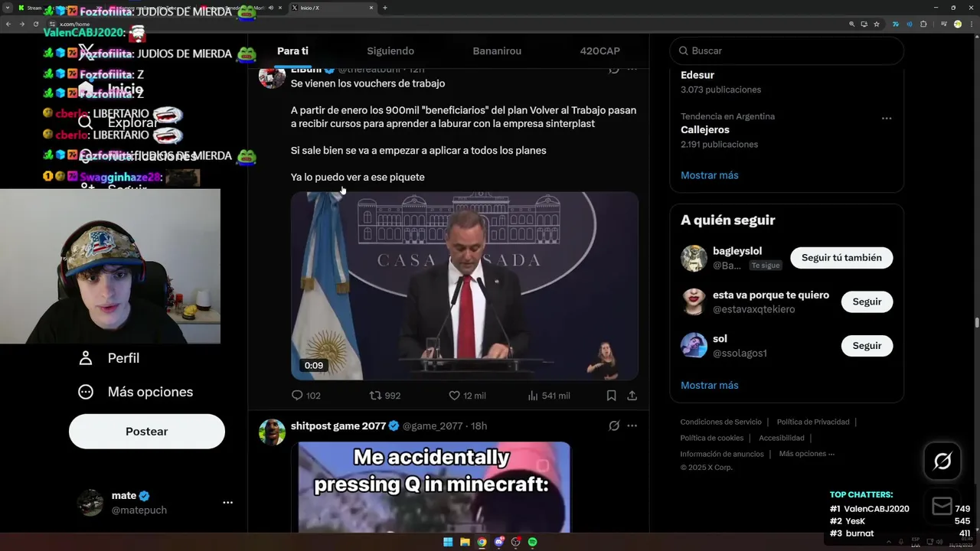Open the floating messages envelope button
Screen dimensions: 980x551
pos(942,506)
